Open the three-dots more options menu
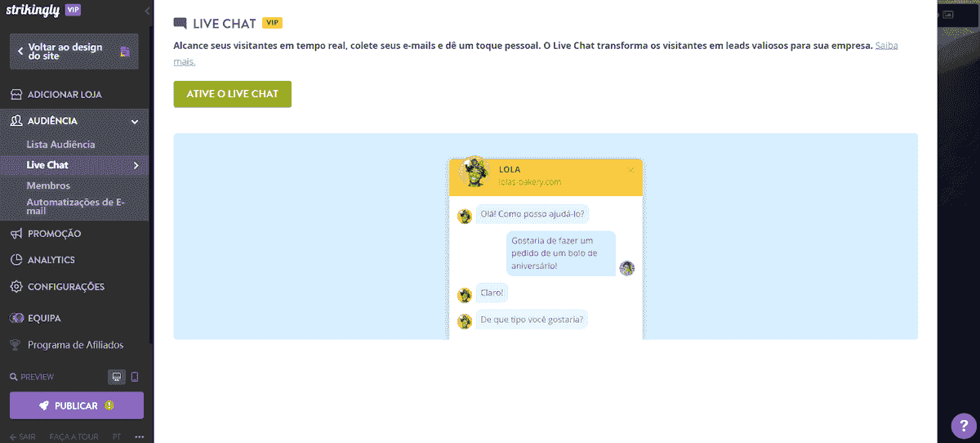The width and height of the screenshot is (980, 443). (x=139, y=437)
